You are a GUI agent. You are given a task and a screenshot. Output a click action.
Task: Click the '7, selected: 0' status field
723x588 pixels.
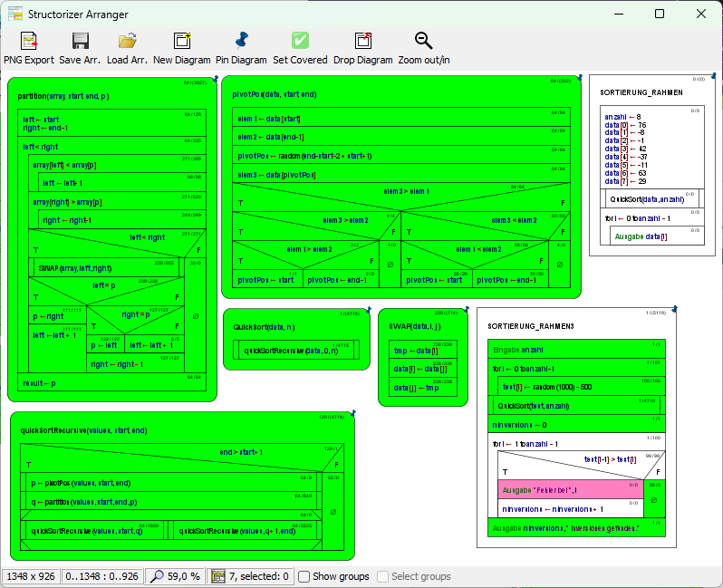pos(250,576)
